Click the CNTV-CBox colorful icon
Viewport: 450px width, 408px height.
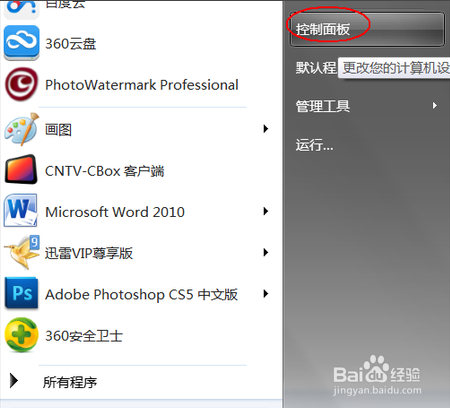coord(21,169)
